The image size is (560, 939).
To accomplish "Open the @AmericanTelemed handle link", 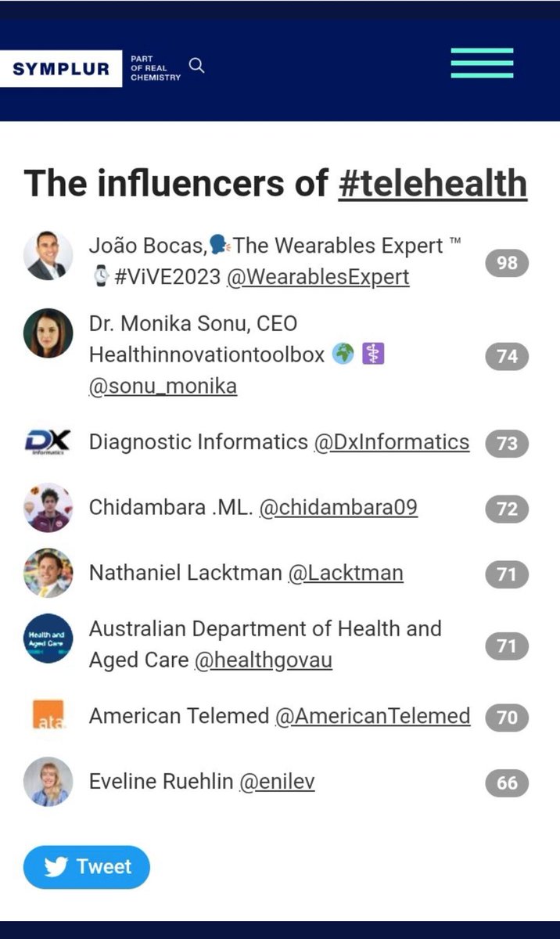I will [373, 716].
